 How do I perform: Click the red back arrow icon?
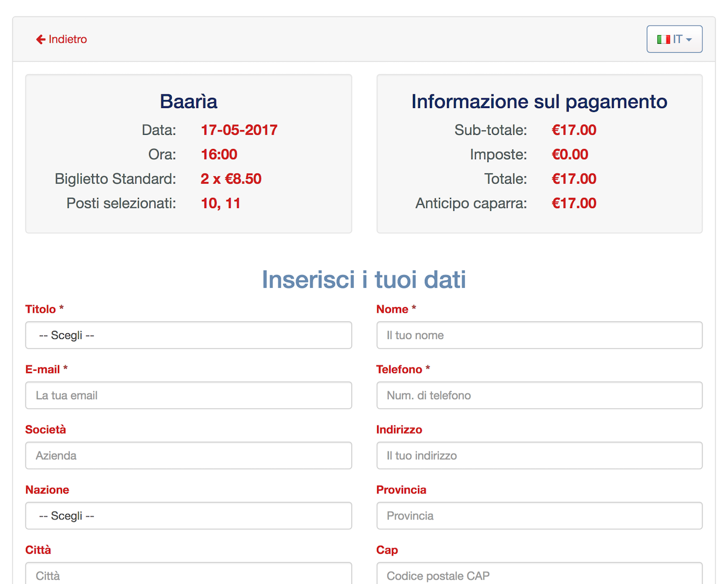[x=40, y=39]
